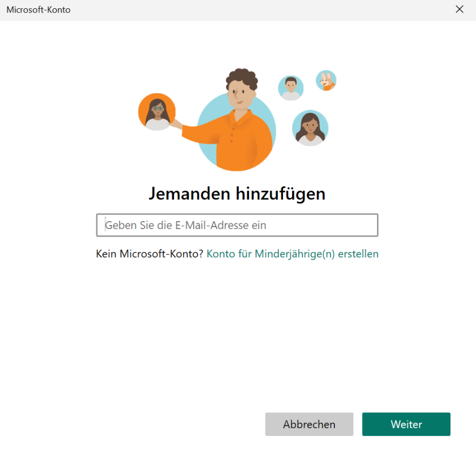Focus the E-Mail-Adresse input field

pos(237,225)
